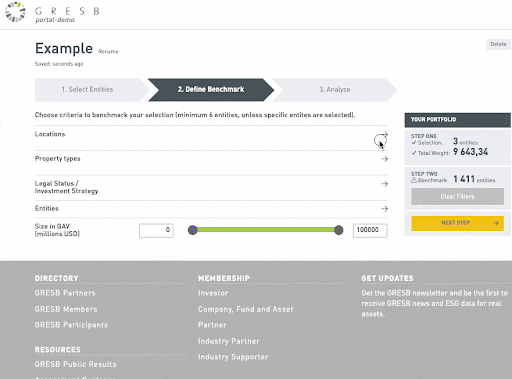The width and height of the screenshot is (512, 379).
Task: Open GRESB Participants footer link
Action: click(71, 325)
